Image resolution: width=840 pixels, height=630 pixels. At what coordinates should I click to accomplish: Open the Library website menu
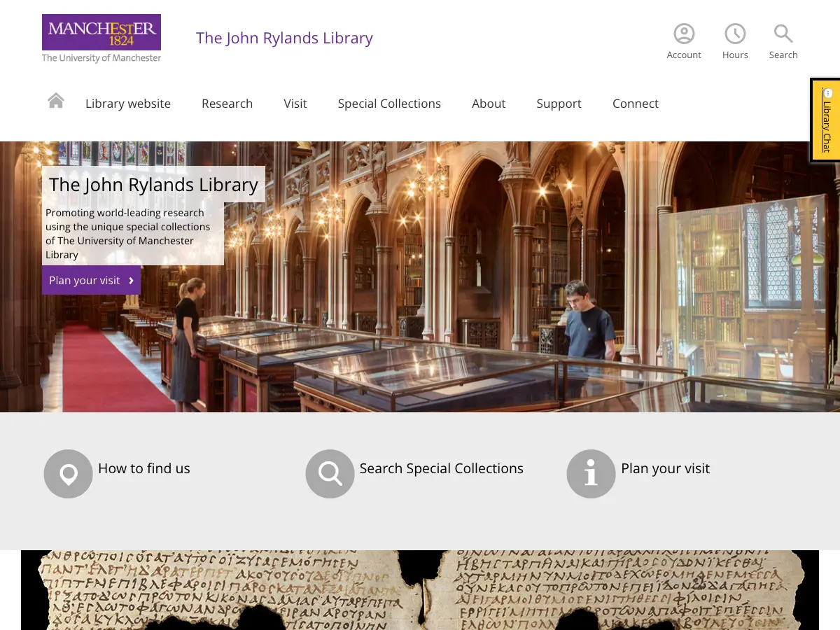coord(128,104)
